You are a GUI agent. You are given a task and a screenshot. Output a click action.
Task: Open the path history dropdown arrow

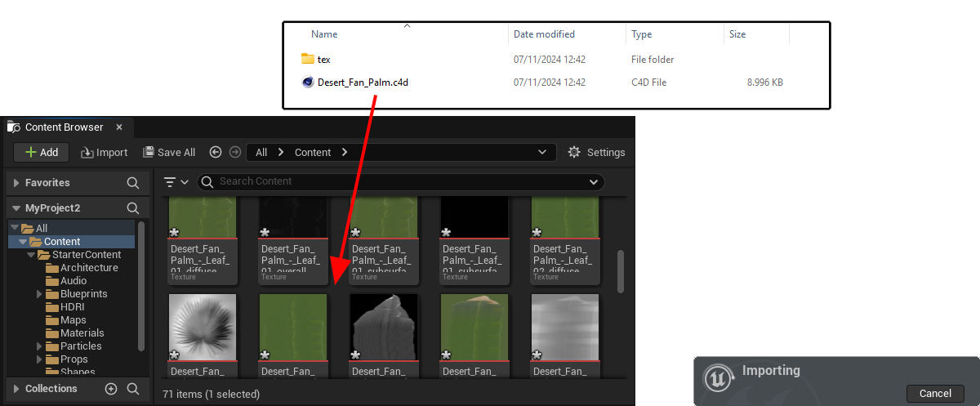click(542, 152)
